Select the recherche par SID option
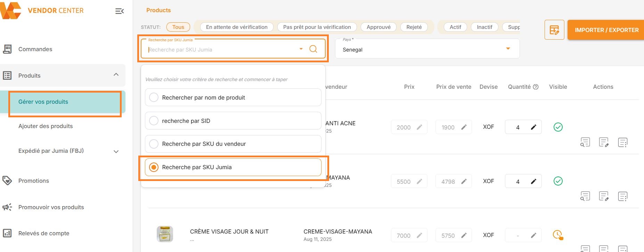Viewport: 644px width, 252px height. point(233,121)
